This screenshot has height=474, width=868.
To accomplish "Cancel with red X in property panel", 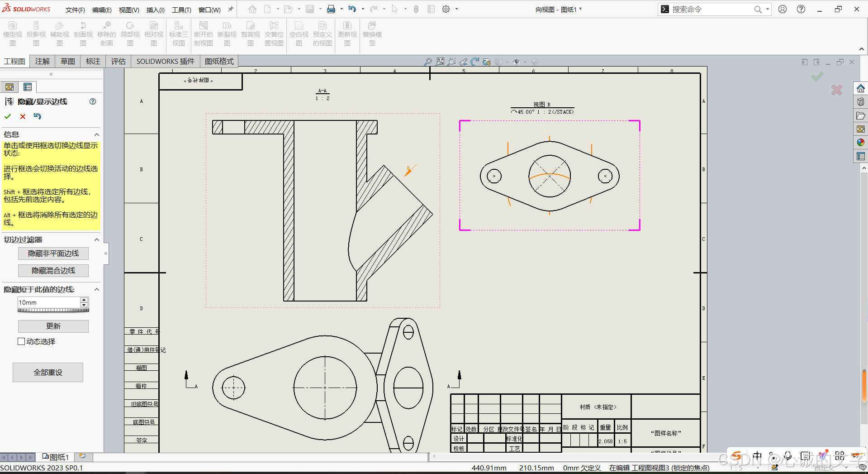I will [x=23, y=116].
